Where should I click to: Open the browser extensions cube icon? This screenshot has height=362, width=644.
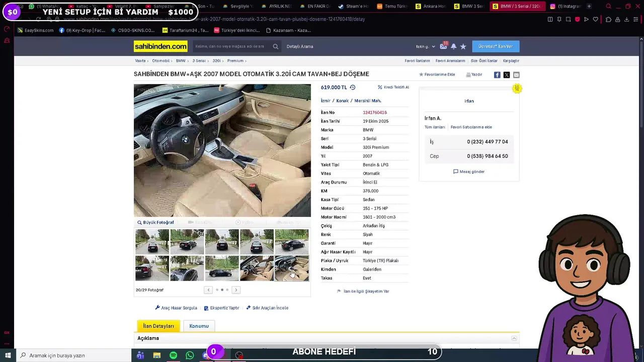point(608,19)
